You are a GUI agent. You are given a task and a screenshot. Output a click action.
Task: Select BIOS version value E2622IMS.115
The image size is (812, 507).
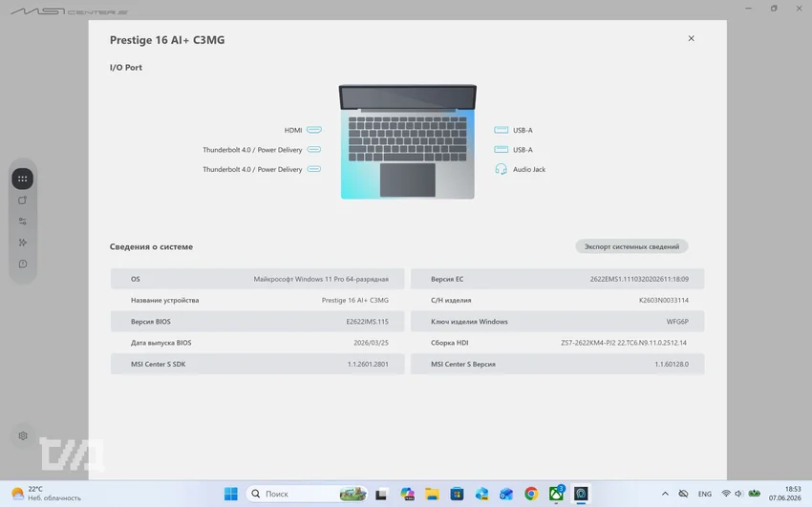click(367, 321)
